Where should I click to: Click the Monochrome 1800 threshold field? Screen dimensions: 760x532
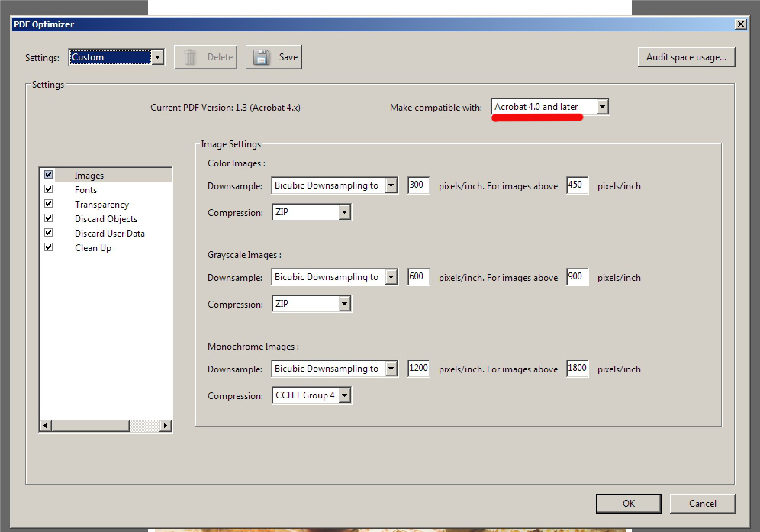578,369
